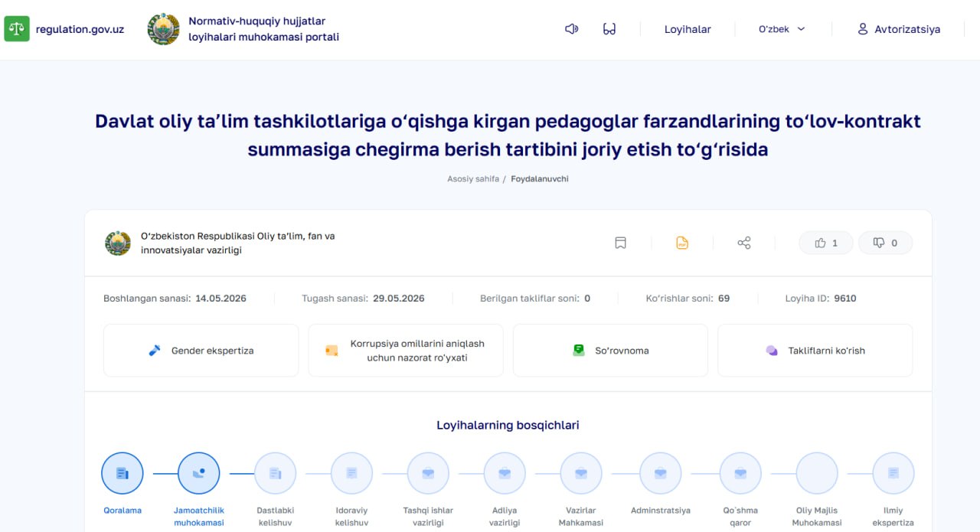Toggle the speaker audio reading icon
This screenshot has width=980, height=532.
pos(571,29)
